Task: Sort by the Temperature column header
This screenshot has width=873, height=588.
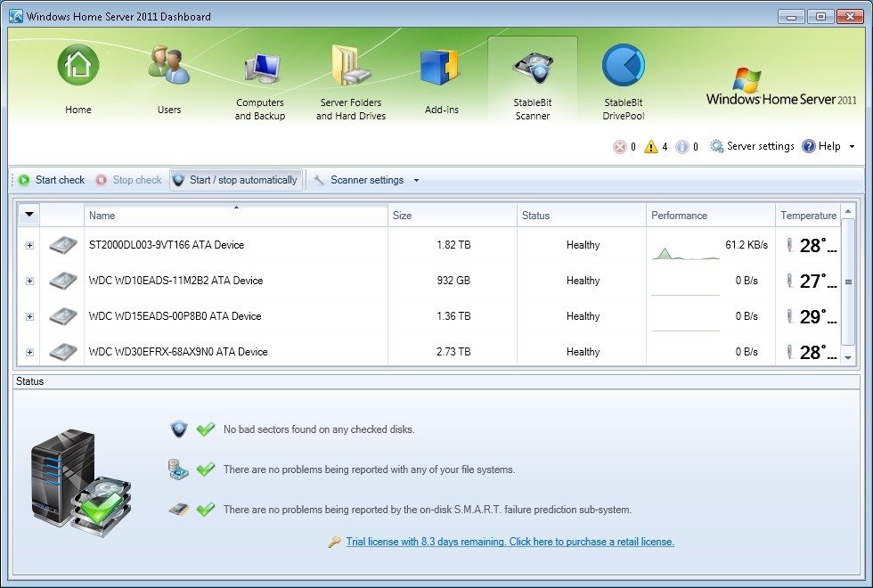Action: coord(808,215)
